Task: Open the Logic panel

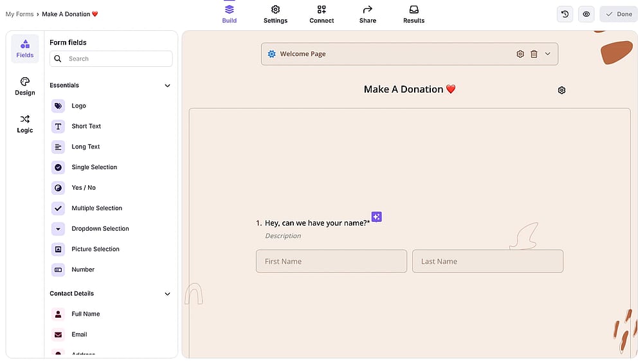Action: click(x=25, y=124)
